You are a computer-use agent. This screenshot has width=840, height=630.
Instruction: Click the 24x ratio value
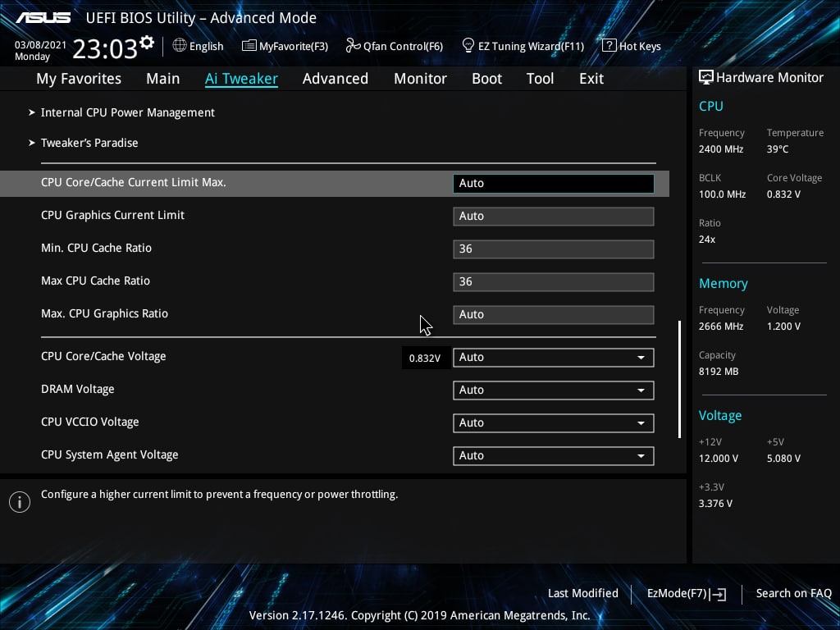pos(707,240)
